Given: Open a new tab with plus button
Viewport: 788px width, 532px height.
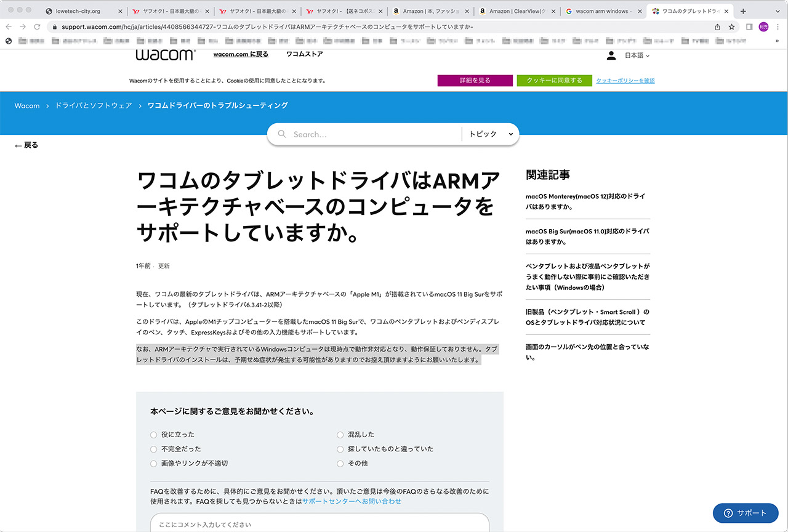Looking at the screenshot, I should pos(743,11).
